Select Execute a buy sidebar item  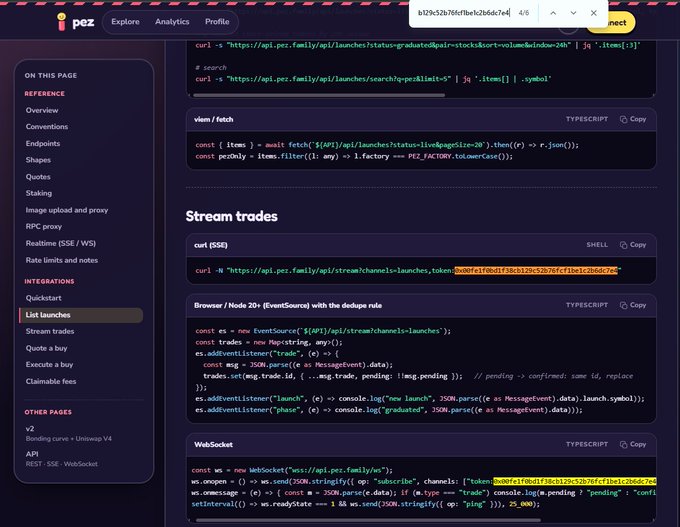(49, 365)
